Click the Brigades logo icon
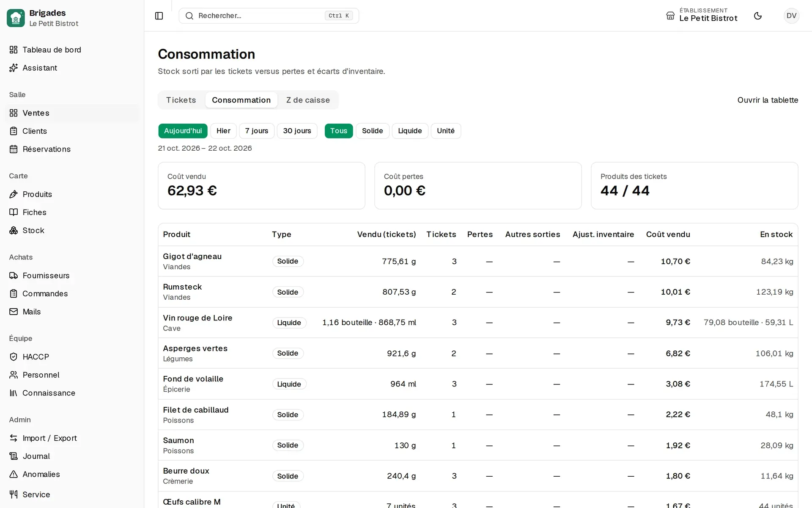This screenshot has height=508, width=812. pos(16,18)
